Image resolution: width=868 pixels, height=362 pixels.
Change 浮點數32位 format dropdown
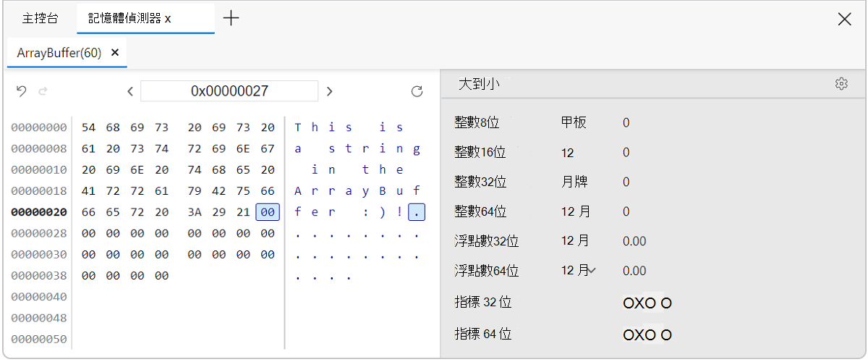[575, 241]
